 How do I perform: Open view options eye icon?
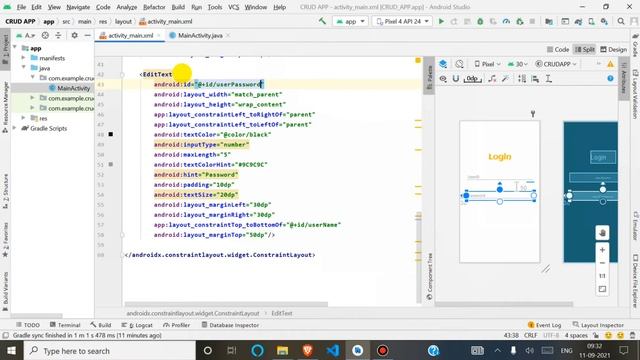tap(443, 78)
